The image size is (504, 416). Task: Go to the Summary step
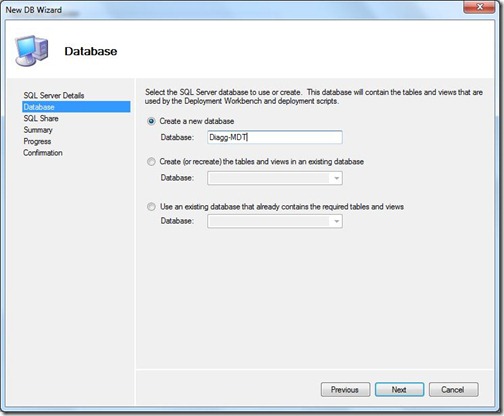38,130
